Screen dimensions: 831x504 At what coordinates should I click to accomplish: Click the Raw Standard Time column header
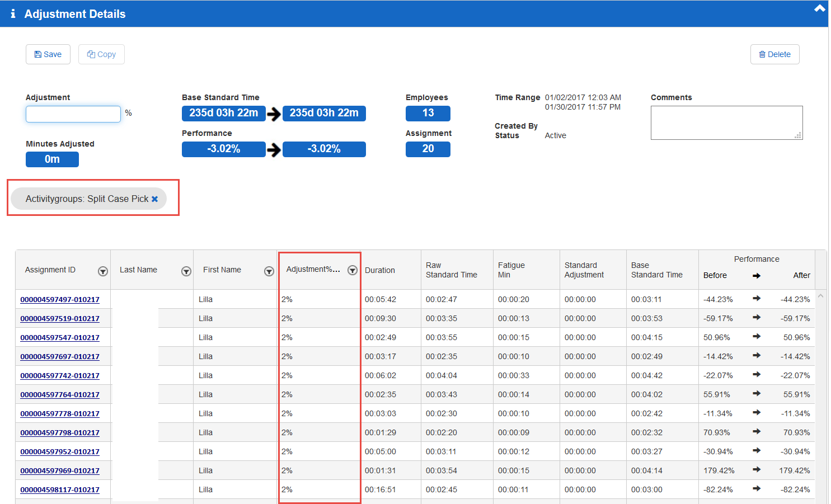pos(451,270)
